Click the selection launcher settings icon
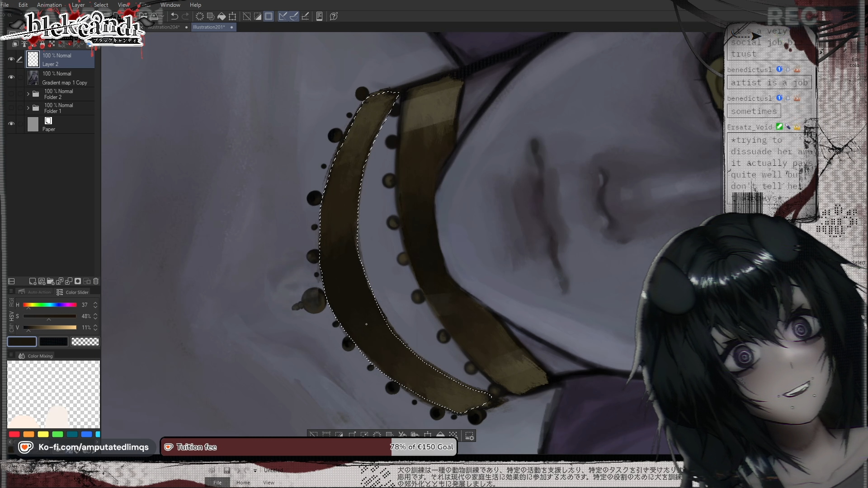The width and height of the screenshot is (868, 488). point(470,436)
